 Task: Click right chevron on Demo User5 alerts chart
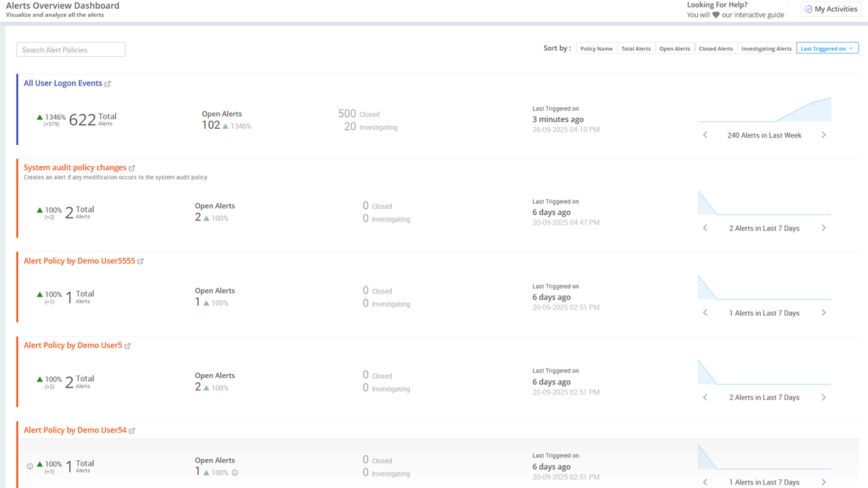pyautogui.click(x=824, y=397)
